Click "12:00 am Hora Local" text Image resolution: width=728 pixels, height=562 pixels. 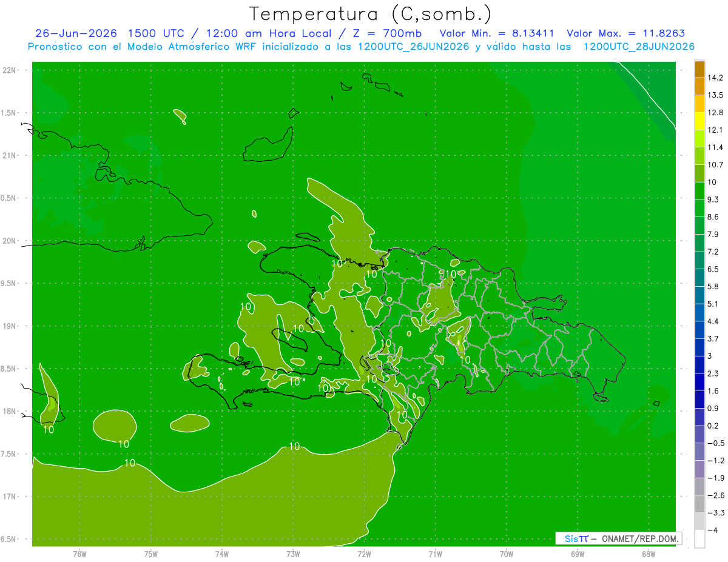(x=270, y=33)
